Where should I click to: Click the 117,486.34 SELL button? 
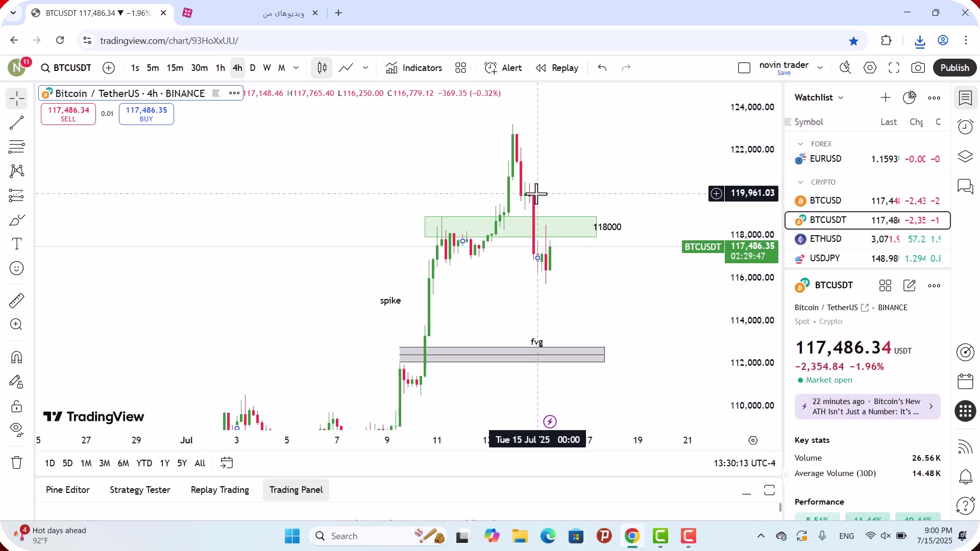68,114
